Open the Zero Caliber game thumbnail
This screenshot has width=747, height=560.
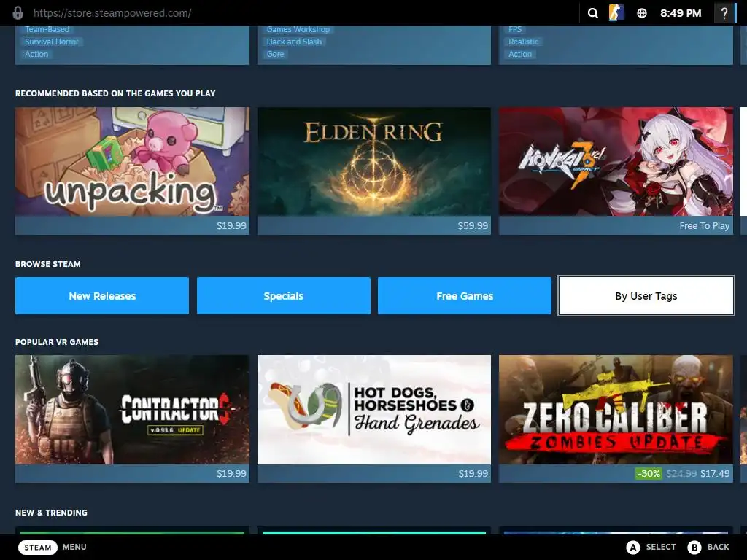tap(616, 410)
